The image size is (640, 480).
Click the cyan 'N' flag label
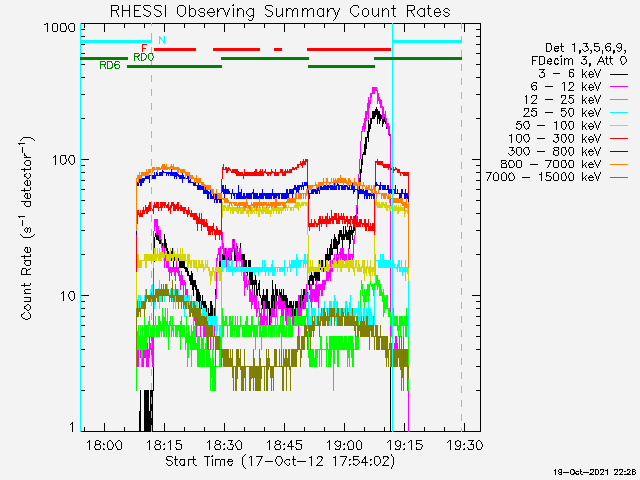click(x=162, y=40)
